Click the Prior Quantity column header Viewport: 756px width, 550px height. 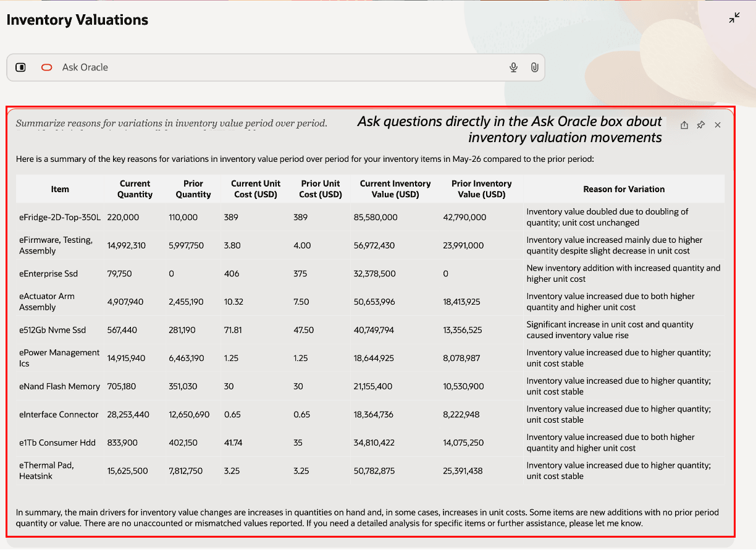pyautogui.click(x=193, y=189)
